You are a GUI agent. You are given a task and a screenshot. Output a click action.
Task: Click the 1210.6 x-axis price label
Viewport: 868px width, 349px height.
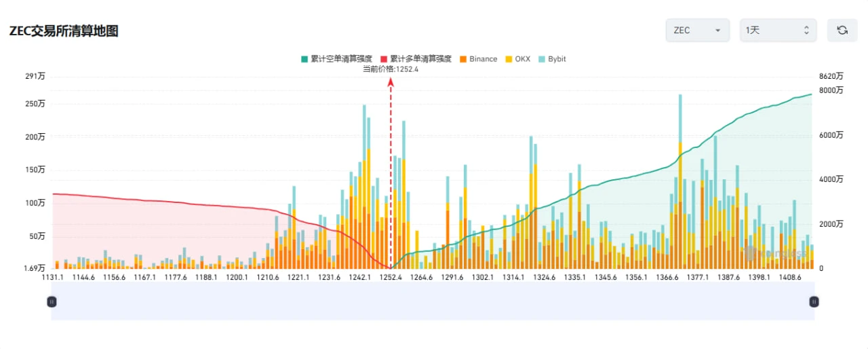pyautogui.click(x=267, y=277)
